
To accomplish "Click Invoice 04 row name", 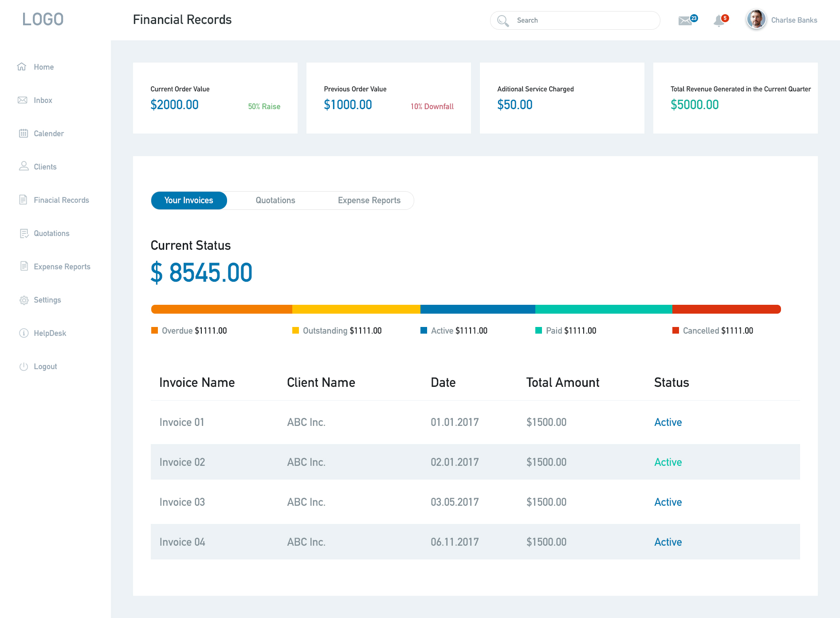I will click(182, 542).
